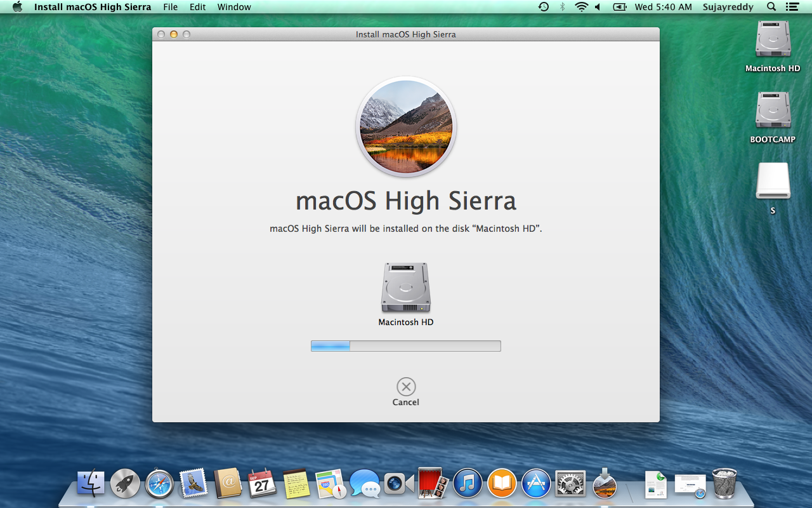Screen dimensions: 812x508
Task: Open Install macOS High Sierra app menu
Action: pos(93,7)
